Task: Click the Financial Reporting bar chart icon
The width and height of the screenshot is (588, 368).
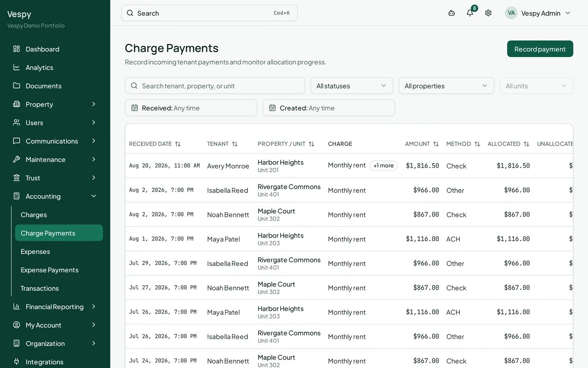Action: [17, 307]
